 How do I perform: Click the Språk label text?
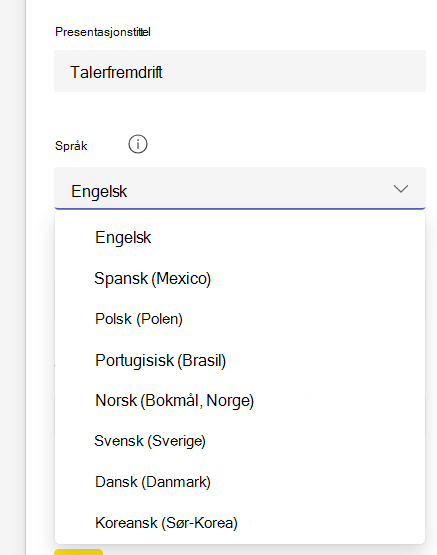[x=71, y=145]
